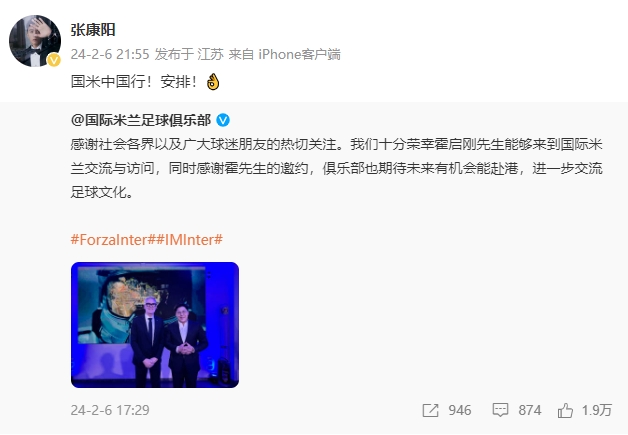Click the iPhone客户端 source label

click(x=299, y=54)
